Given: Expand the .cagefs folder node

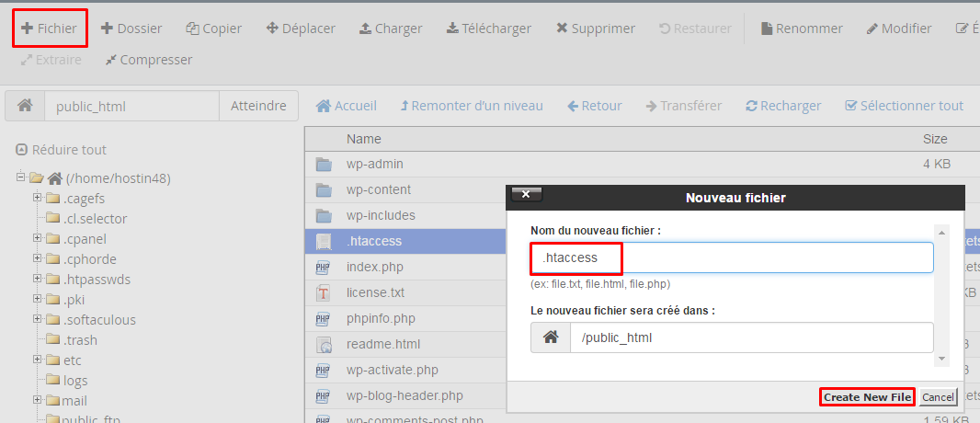Looking at the screenshot, I should point(38,198).
